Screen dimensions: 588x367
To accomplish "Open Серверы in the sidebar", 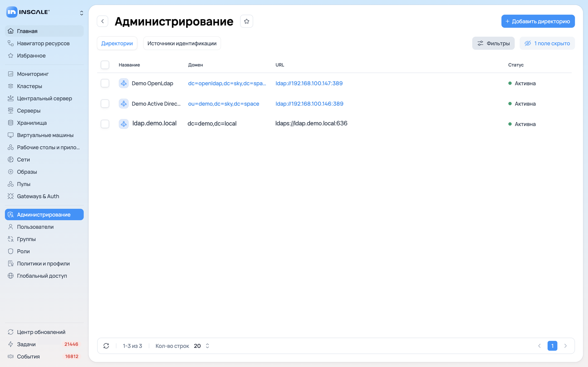I will click(44, 110).
